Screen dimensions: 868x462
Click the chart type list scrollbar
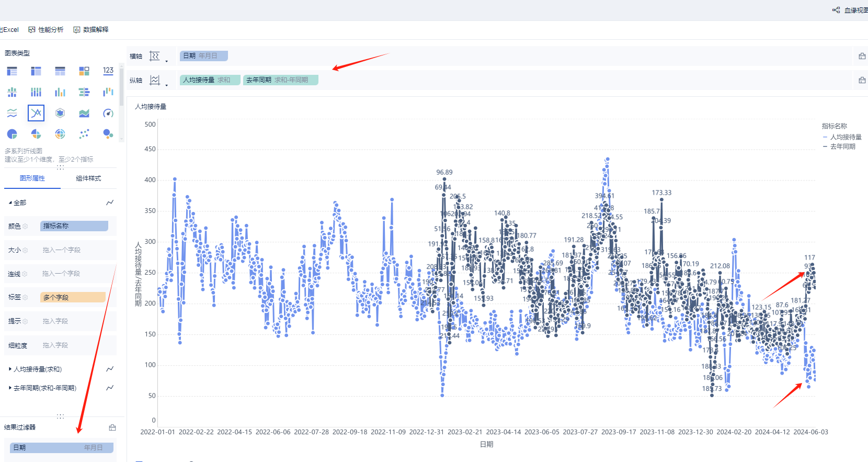[122, 86]
